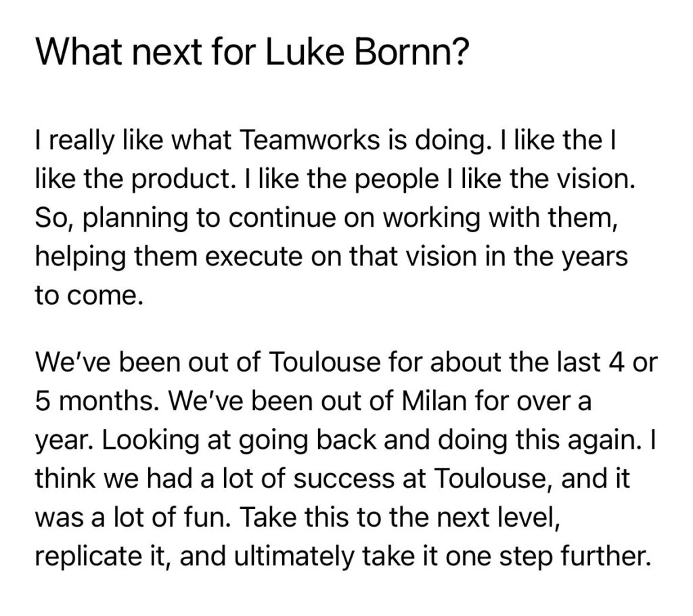This screenshot has height=616, width=693.
Task: Click the heading "What next for Luke Bornn?"
Action: point(251,54)
